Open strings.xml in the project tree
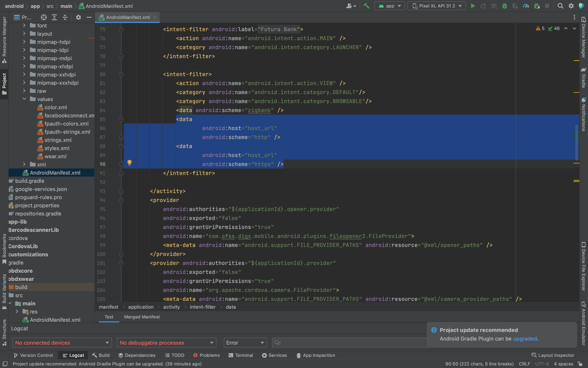 pos(58,140)
